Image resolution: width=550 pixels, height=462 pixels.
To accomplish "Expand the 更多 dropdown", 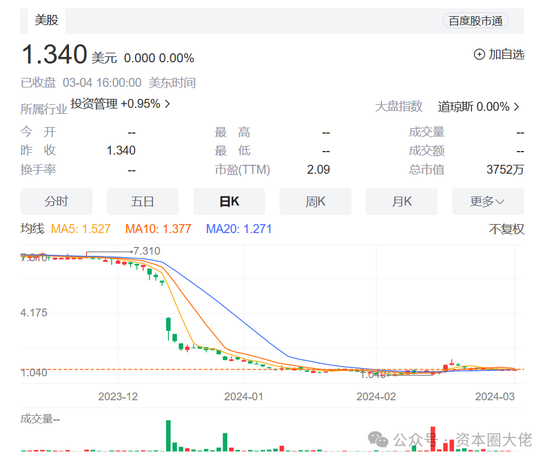I will [x=488, y=201].
